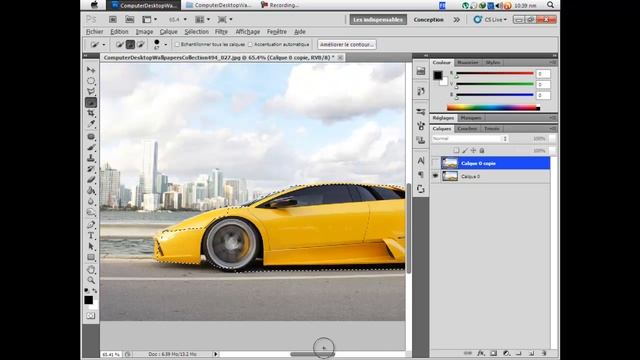Toggle lock all padlock icon
Image resolution: width=640 pixels, height=360 pixels.
(x=482, y=151)
